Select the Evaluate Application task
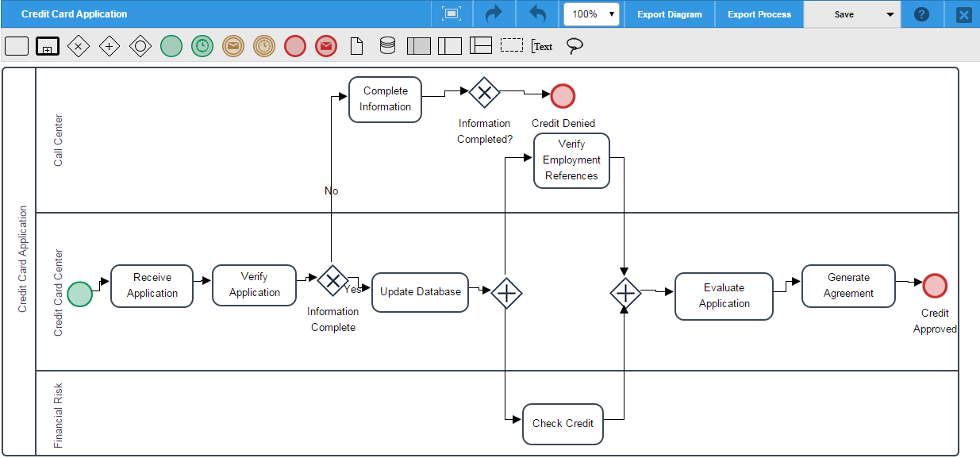 coord(724,296)
